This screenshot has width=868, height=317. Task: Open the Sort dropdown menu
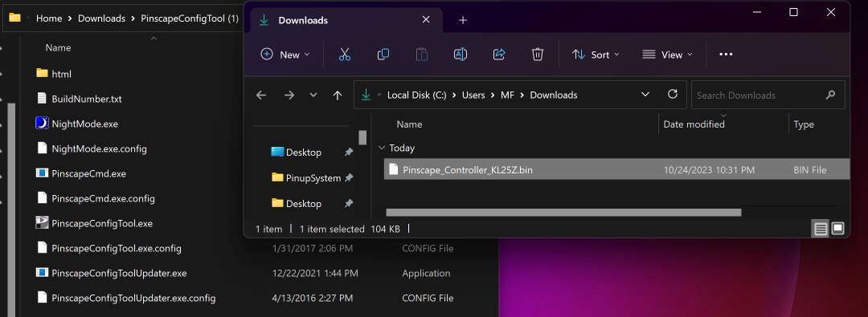click(x=596, y=55)
